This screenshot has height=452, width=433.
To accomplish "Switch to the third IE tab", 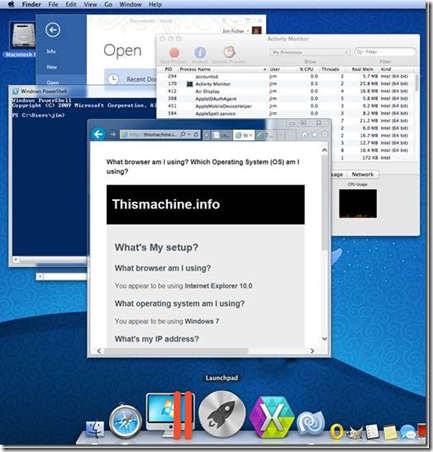I will (266, 135).
